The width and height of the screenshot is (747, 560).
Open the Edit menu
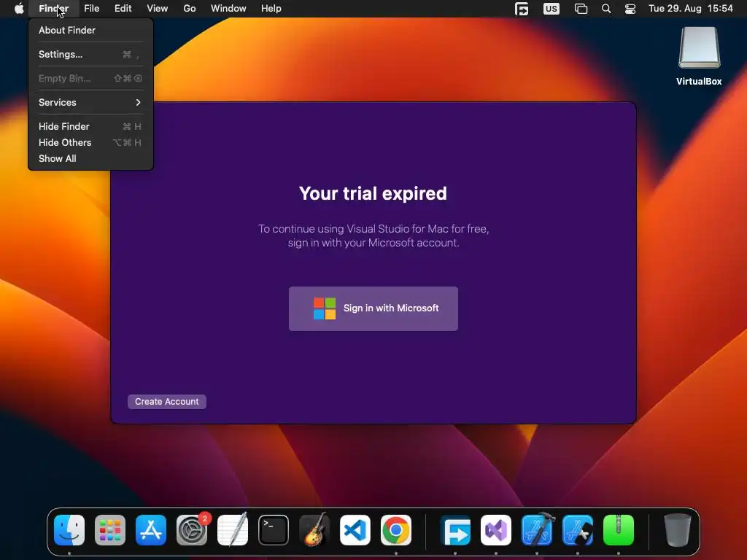tap(123, 9)
